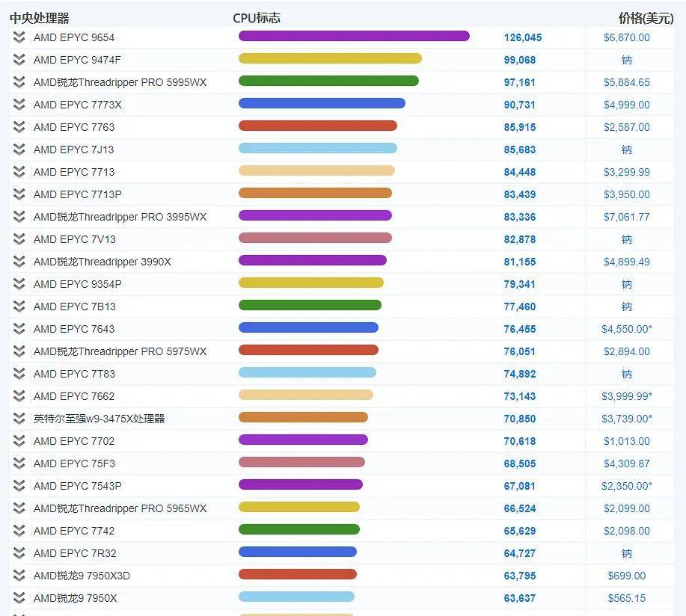The height and width of the screenshot is (616, 686).
Task: Click the blue bar for EPYC 7773X
Action: [322, 103]
